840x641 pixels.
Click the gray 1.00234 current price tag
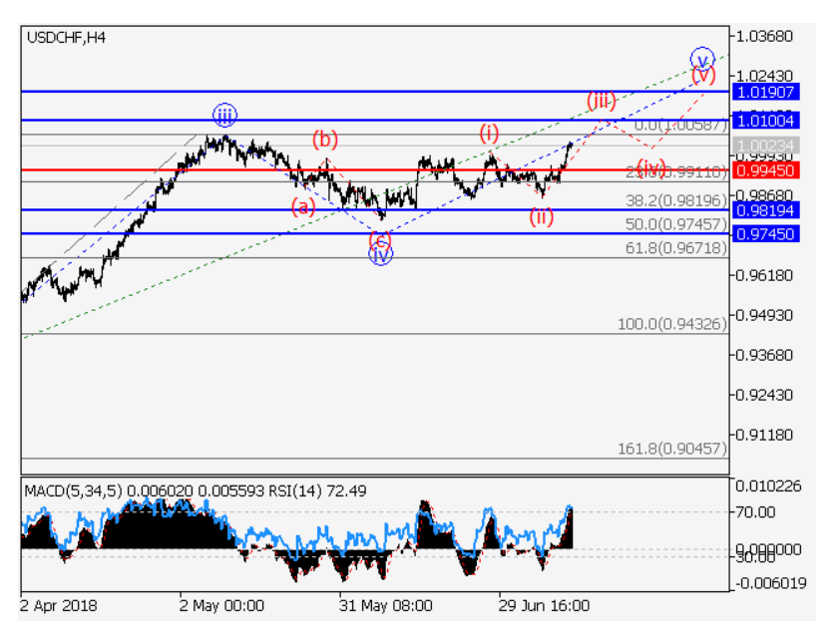(765, 146)
